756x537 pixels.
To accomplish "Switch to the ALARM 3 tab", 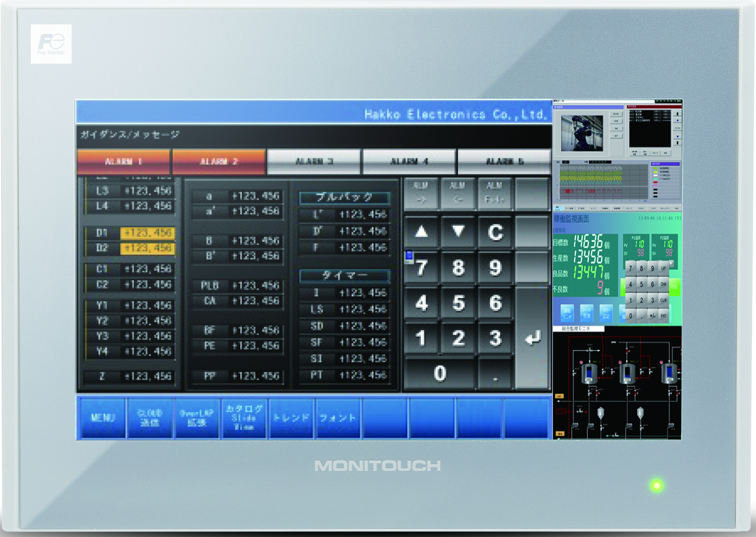I will coord(314,161).
